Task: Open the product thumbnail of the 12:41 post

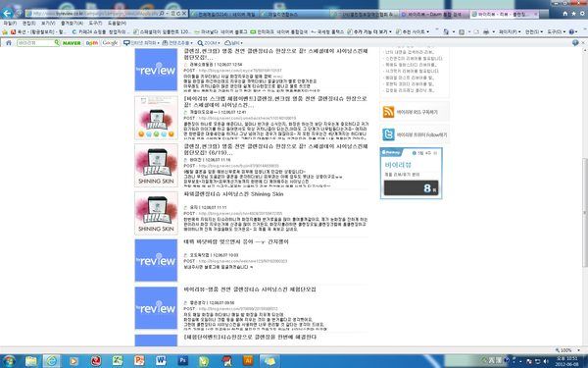Action: (x=156, y=117)
